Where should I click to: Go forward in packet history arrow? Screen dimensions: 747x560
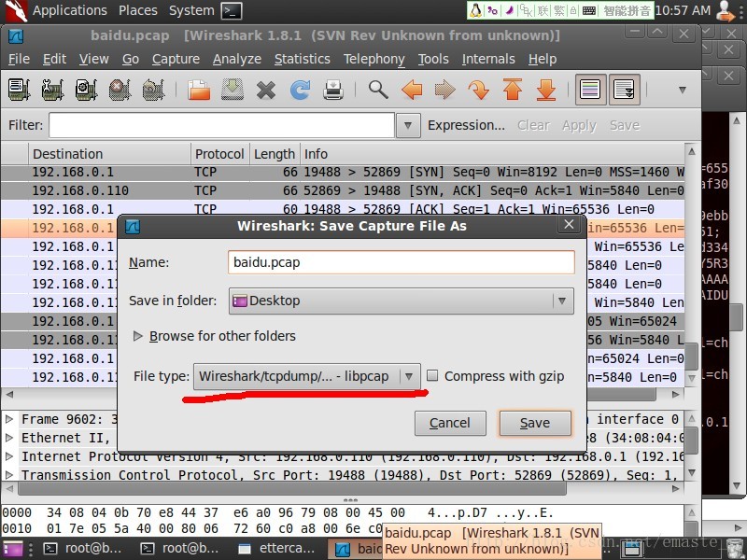[x=445, y=89]
